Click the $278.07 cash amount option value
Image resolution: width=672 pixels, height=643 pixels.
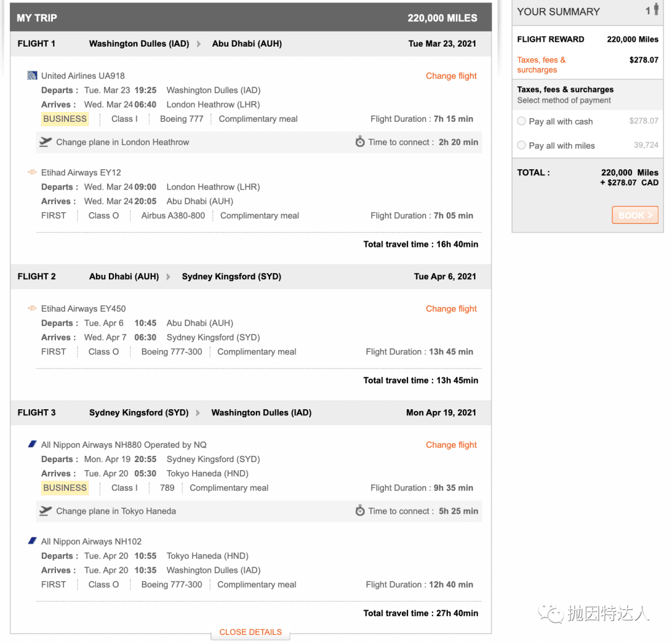[644, 121]
